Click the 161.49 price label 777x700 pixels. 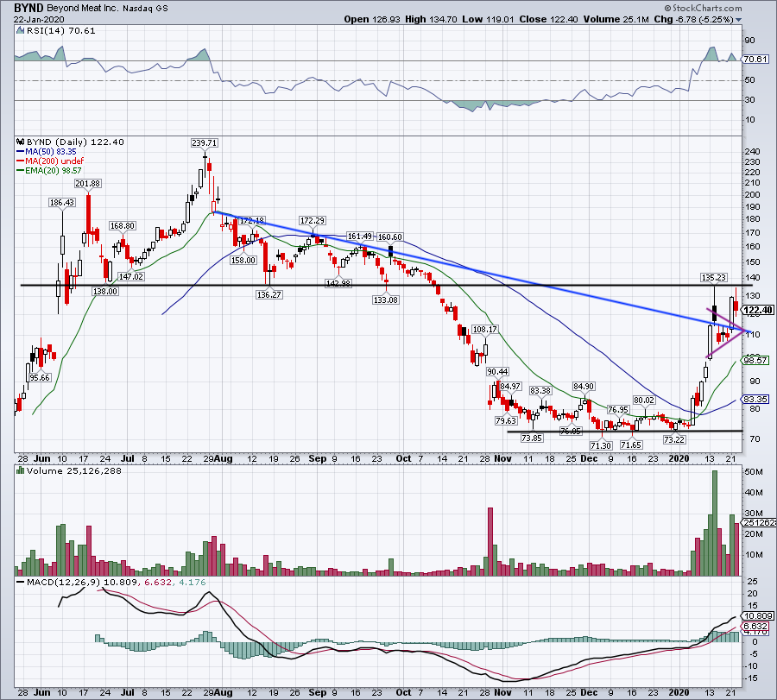click(359, 236)
